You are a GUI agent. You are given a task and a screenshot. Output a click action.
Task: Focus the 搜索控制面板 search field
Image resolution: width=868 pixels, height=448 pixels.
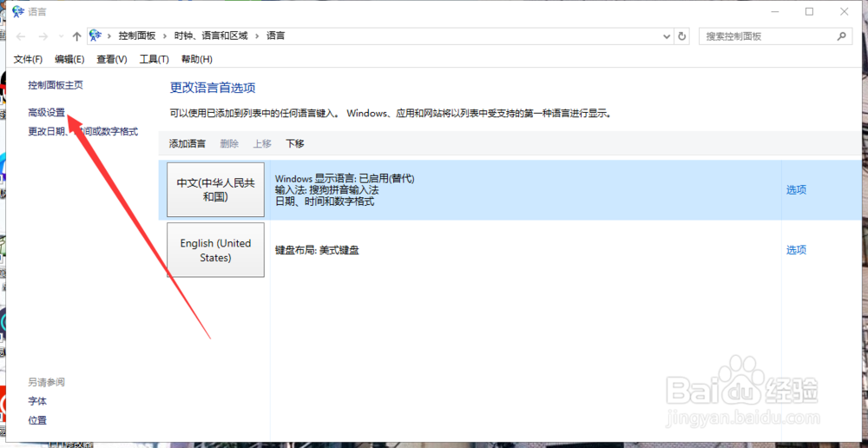click(x=774, y=36)
